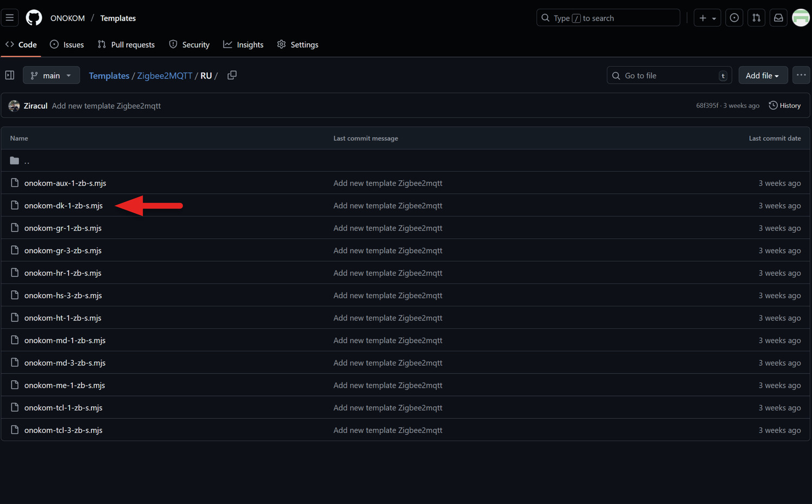
Task: Go up to parent directory row
Action: (27, 161)
